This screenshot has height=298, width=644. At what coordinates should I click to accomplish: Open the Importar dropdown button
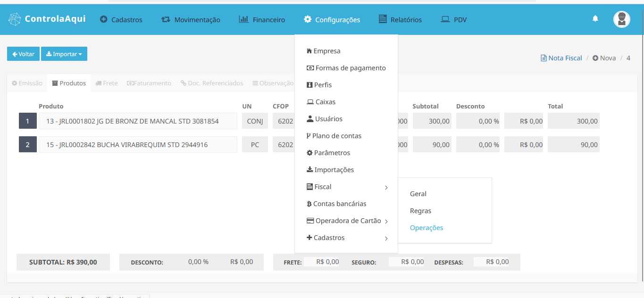(64, 54)
